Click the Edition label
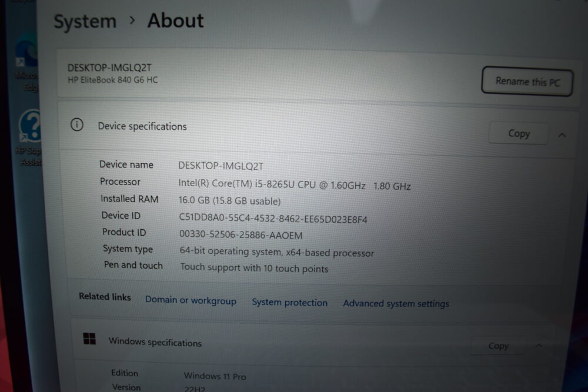The width and height of the screenshot is (588, 392). pos(125,373)
